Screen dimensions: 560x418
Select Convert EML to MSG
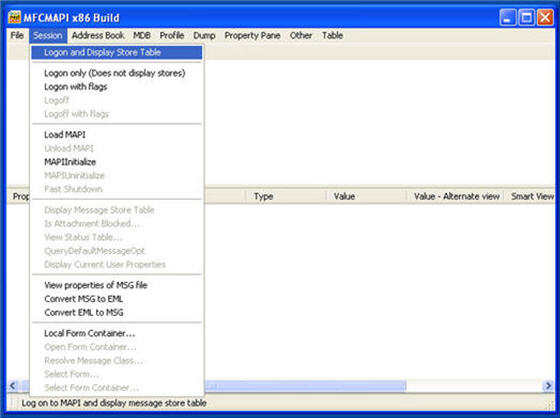[x=117, y=312]
